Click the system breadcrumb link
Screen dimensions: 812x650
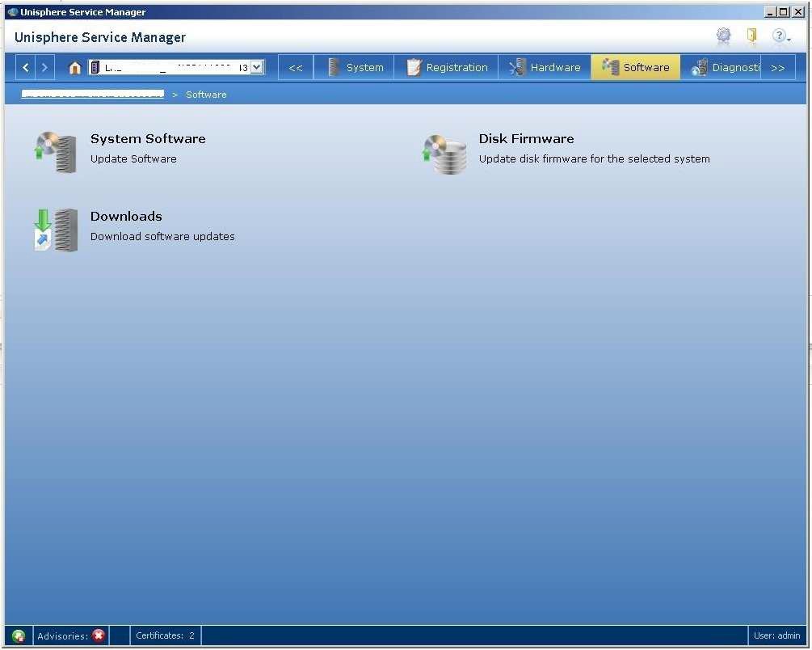pos(93,94)
